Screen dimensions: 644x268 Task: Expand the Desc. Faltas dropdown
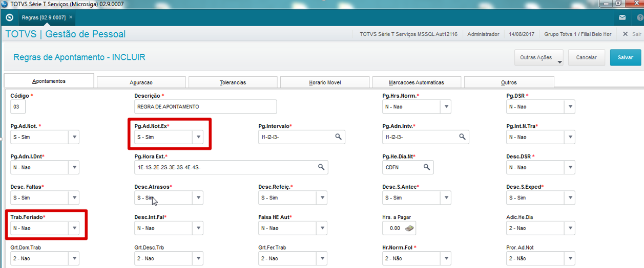click(x=74, y=197)
